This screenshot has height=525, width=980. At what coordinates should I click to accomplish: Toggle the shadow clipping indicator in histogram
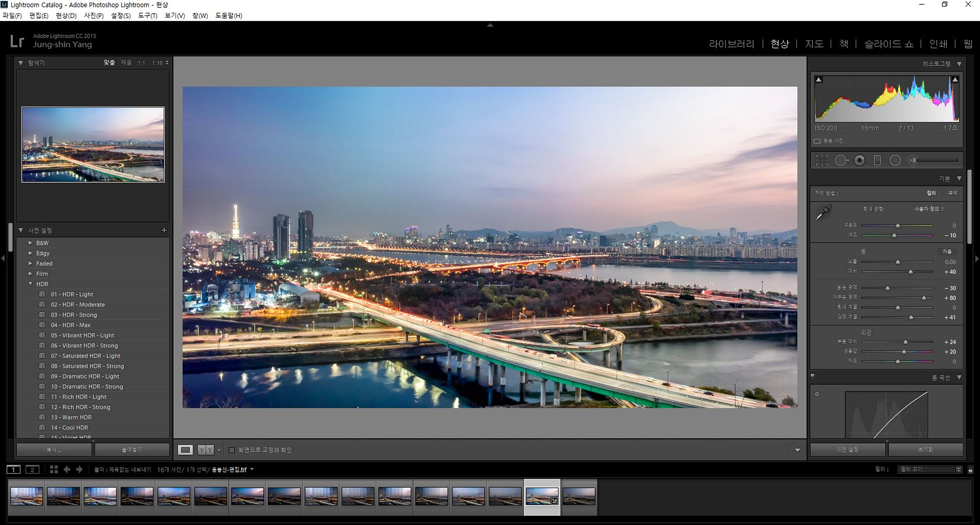click(819, 79)
